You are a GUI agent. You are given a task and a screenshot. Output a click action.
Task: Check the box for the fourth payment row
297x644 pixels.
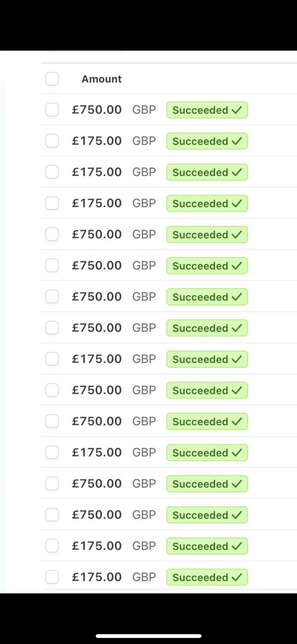(x=52, y=203)
